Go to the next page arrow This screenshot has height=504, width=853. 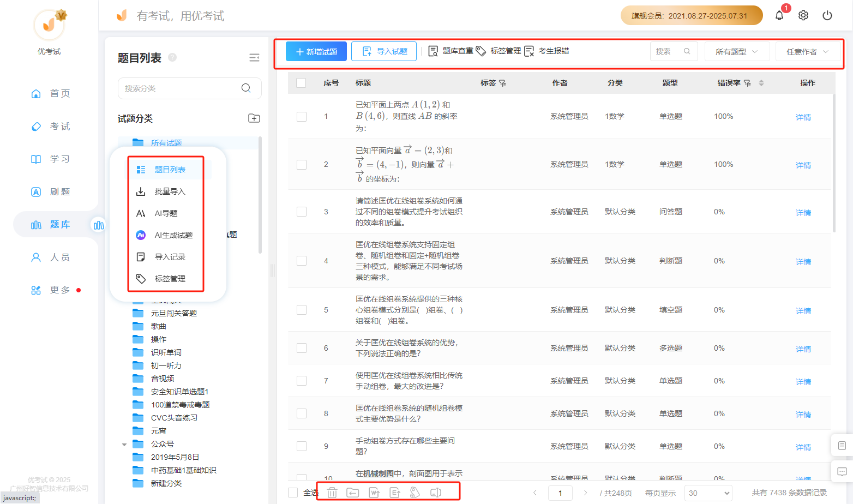(x=585, y=493)
